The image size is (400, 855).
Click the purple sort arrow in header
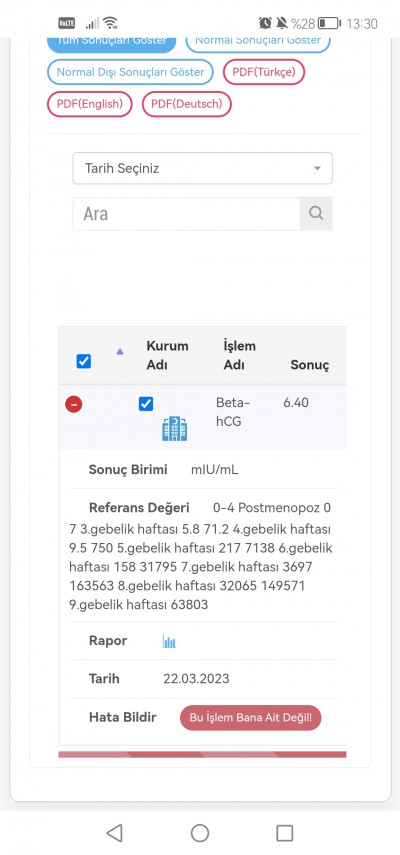(x=120, y=352)
